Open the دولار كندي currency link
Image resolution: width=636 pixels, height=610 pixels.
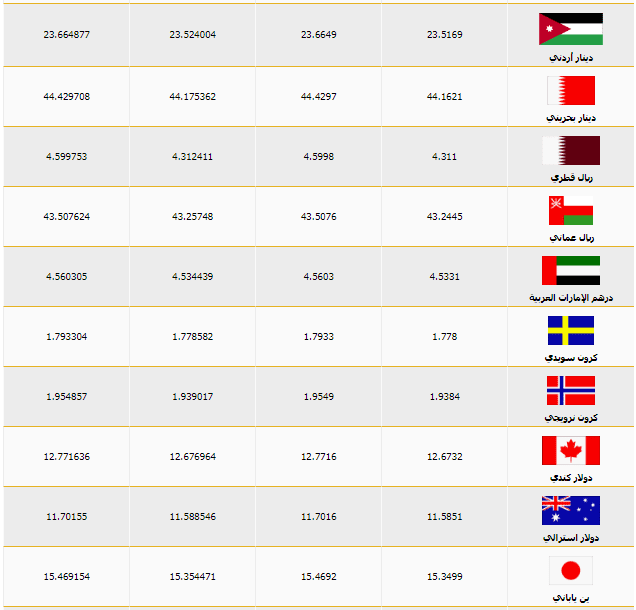[x=571, y=478]
